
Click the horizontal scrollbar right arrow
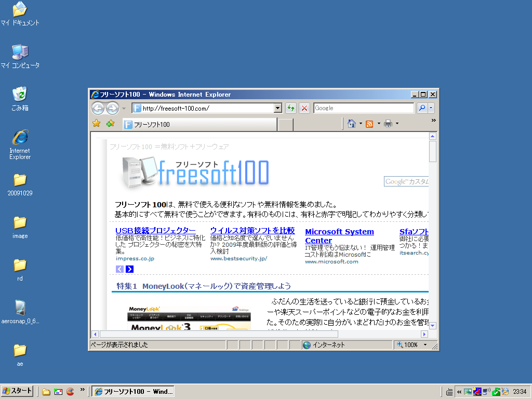(424, 334)
